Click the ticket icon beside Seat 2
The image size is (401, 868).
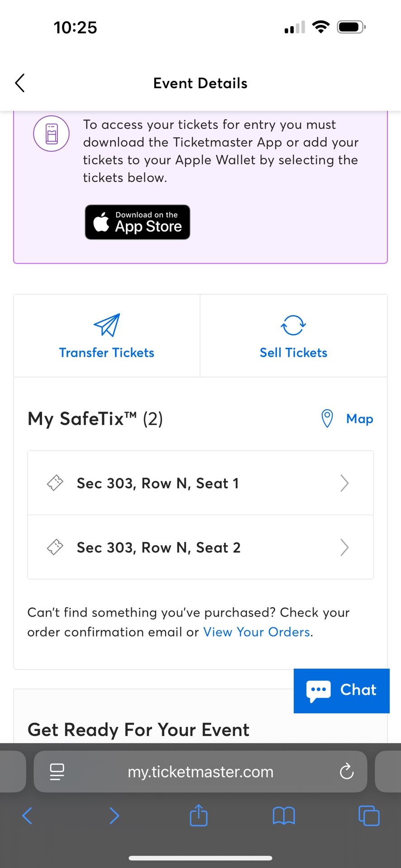pyautogui.click(x=55, y=547)
